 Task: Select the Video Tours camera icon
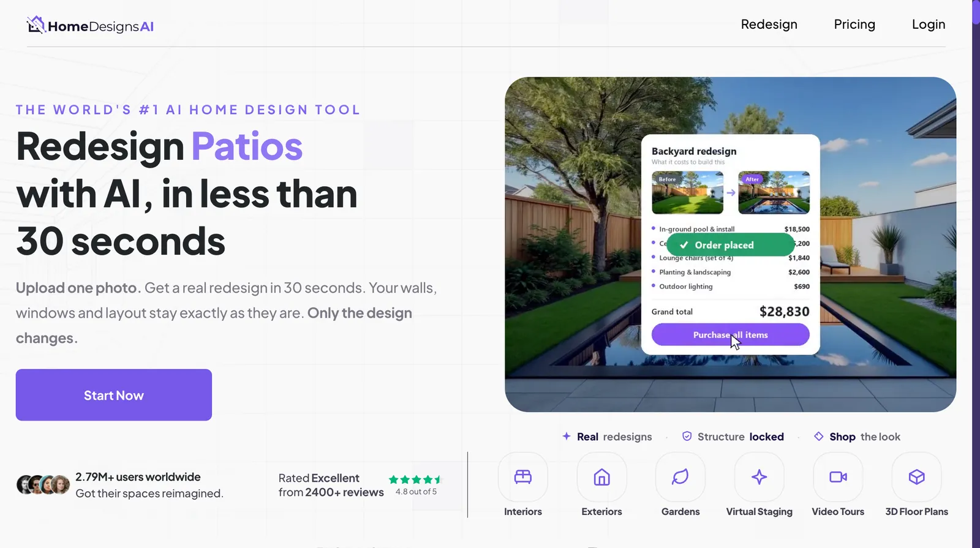click(838, 477)
